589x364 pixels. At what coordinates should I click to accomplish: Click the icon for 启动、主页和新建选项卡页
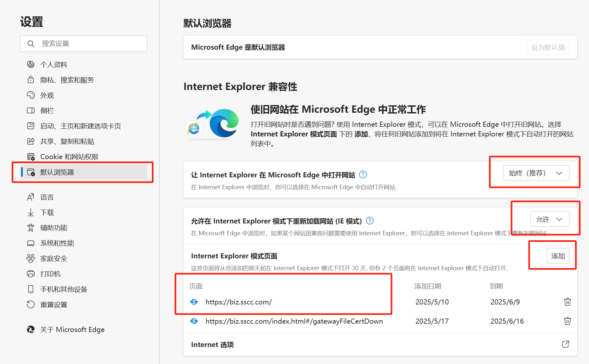point(31,126)
